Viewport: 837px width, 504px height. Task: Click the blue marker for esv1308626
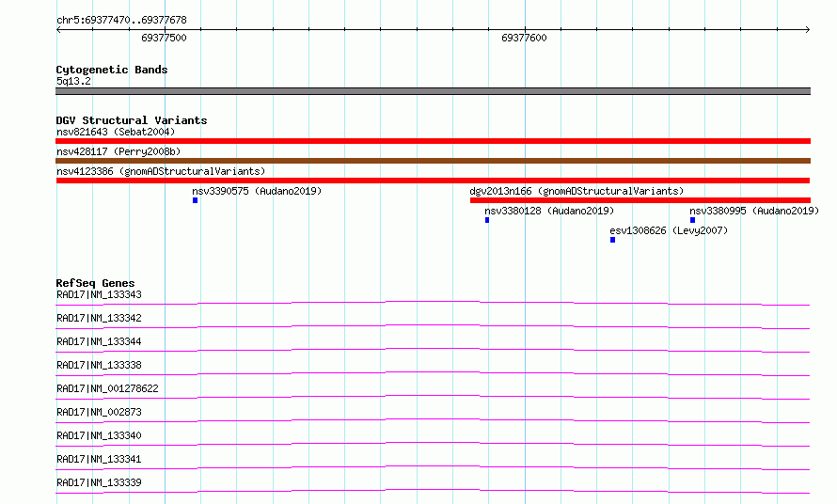point(613,240)
